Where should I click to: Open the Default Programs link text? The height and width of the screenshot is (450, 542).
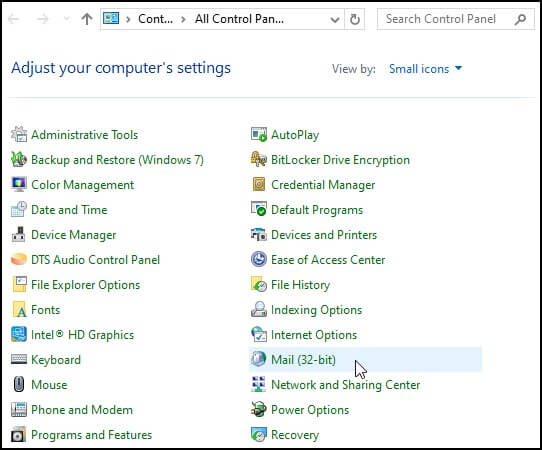[x=317, y=209]
